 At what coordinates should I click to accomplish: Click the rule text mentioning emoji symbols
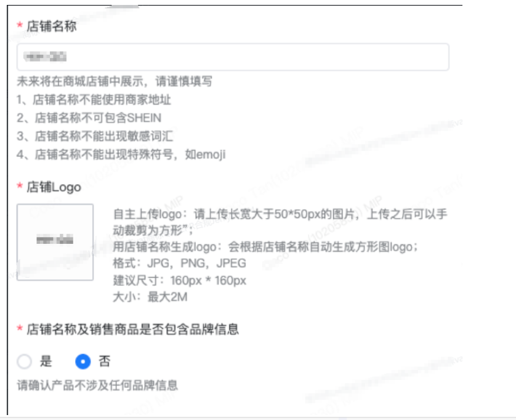point(121,155)
